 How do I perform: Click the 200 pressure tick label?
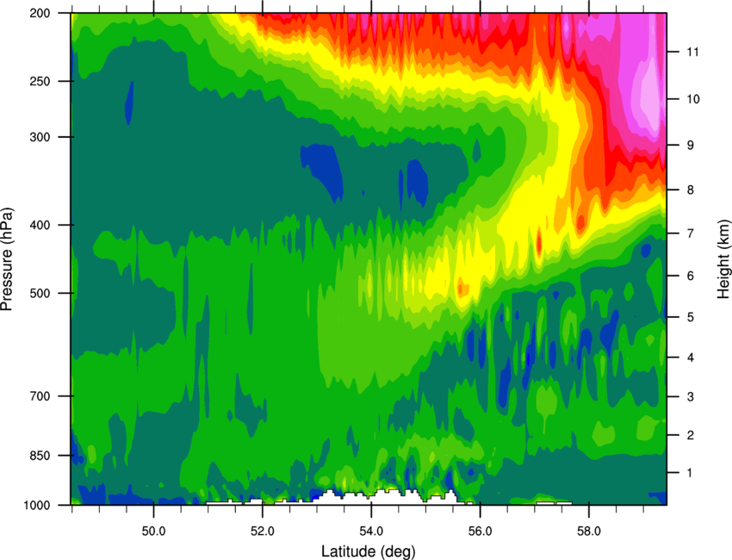[40, 13]
